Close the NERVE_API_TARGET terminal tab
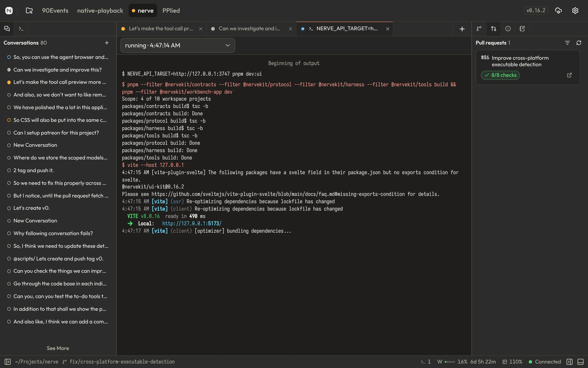 [x=388, y=29]
